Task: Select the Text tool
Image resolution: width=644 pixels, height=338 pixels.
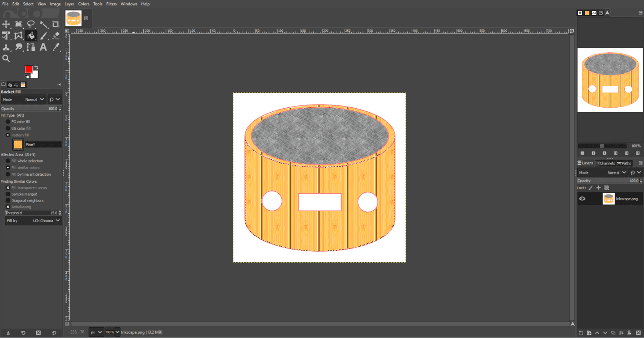Action: [43, 47]
